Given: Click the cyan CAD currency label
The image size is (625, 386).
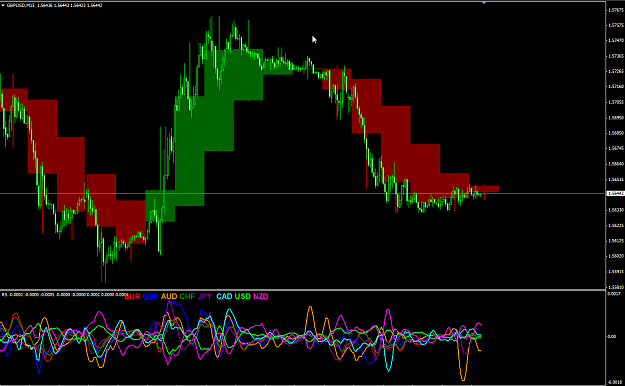Looking at the screenshot, I should coord(224,296).
